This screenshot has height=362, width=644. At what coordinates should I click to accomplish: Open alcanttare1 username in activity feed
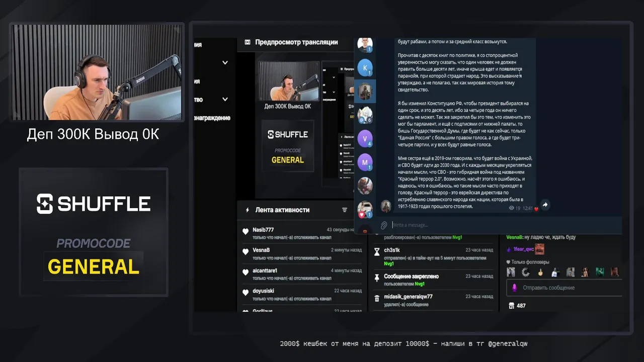[265, 270]
